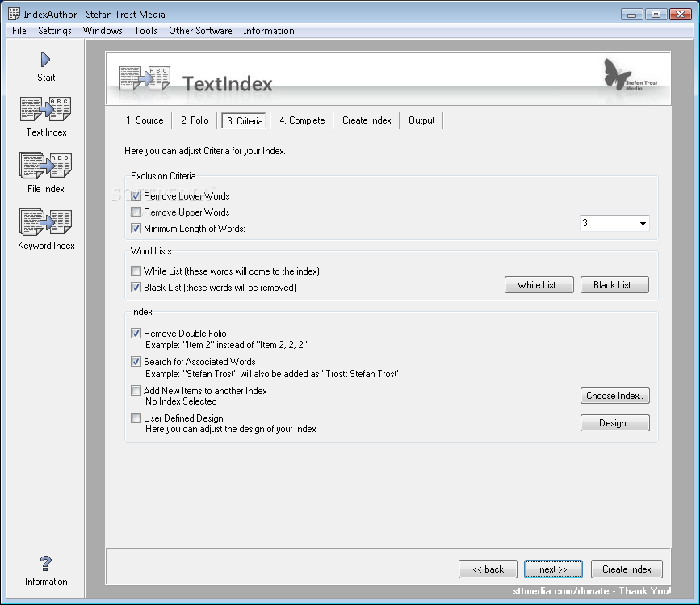Click the TextIndex header documents icon
This screenshot has width=700, height=605.
pyautogui.click(x=145, y=78)
